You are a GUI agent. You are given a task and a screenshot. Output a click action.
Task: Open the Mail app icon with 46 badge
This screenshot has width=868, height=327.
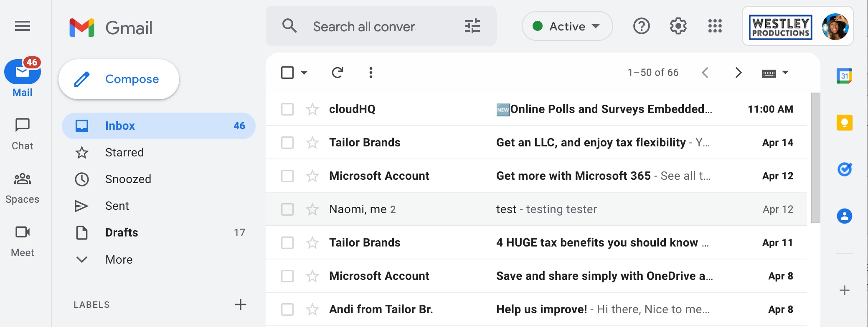click(23, 72)
